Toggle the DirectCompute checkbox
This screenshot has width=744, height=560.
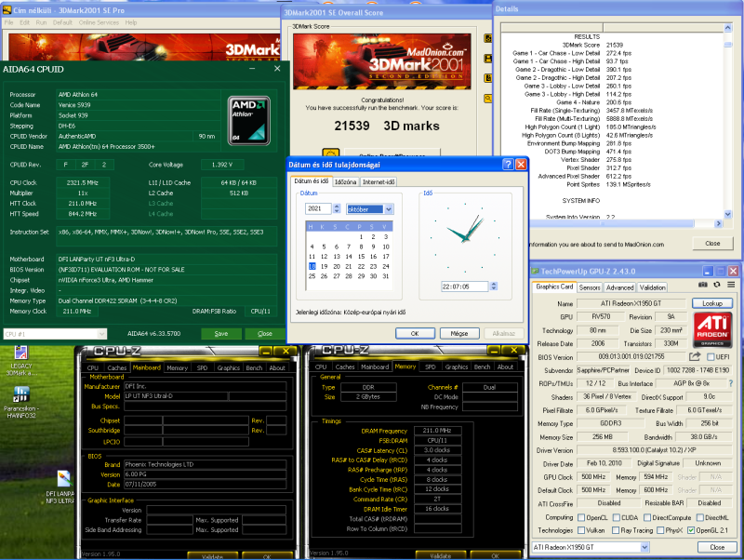(646, 517)
